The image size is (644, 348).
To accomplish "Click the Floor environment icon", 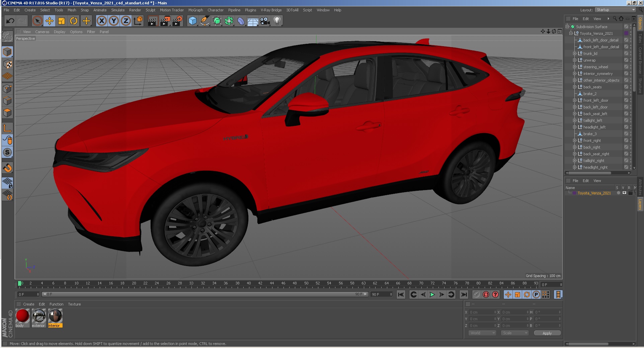I will 253,21.
